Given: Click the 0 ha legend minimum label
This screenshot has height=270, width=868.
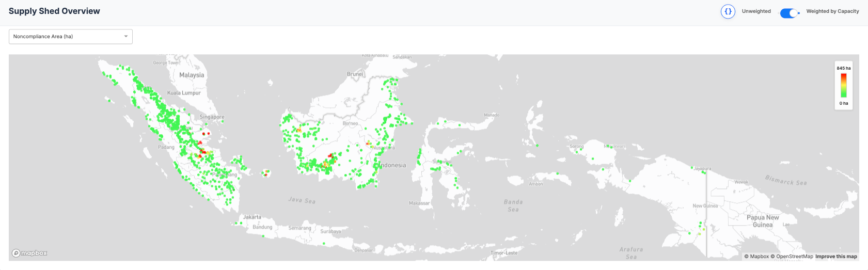Looking at the screenshot, I should pos(843,103).
